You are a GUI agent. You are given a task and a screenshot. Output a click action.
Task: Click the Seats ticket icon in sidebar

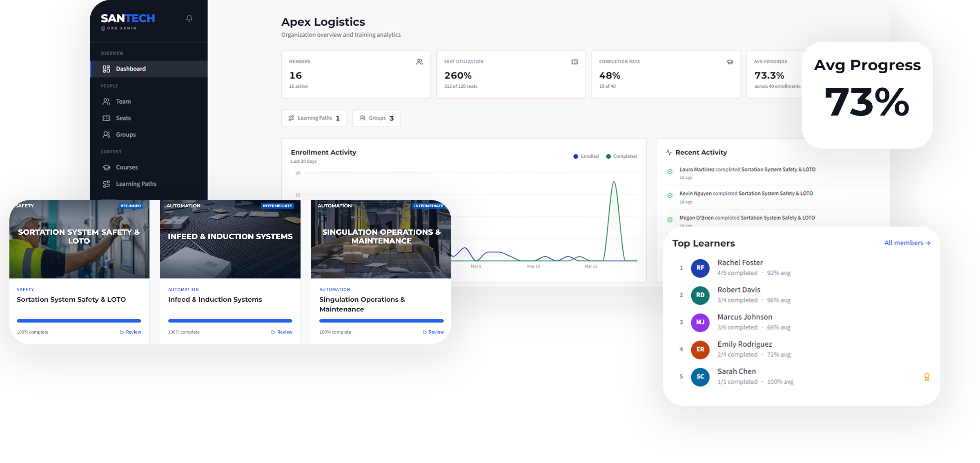pos(106,118)
